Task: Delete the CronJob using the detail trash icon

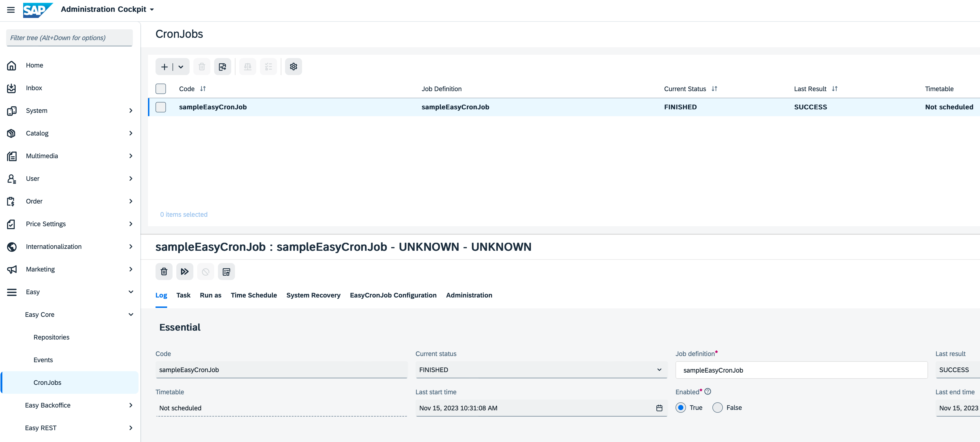Action: pyautogui.click(x=164, y=272)
